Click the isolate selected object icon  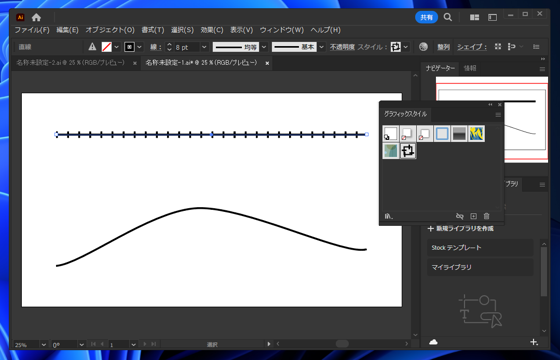[511, 47]
